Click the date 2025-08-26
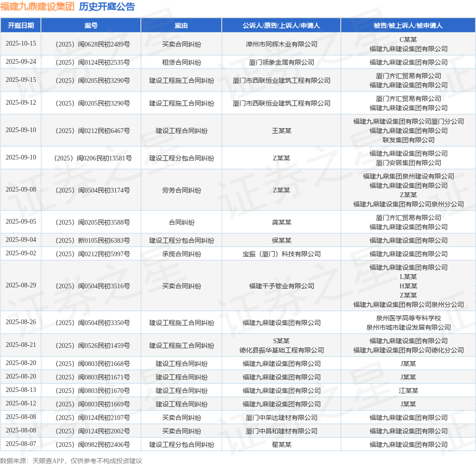 (20, 322)
